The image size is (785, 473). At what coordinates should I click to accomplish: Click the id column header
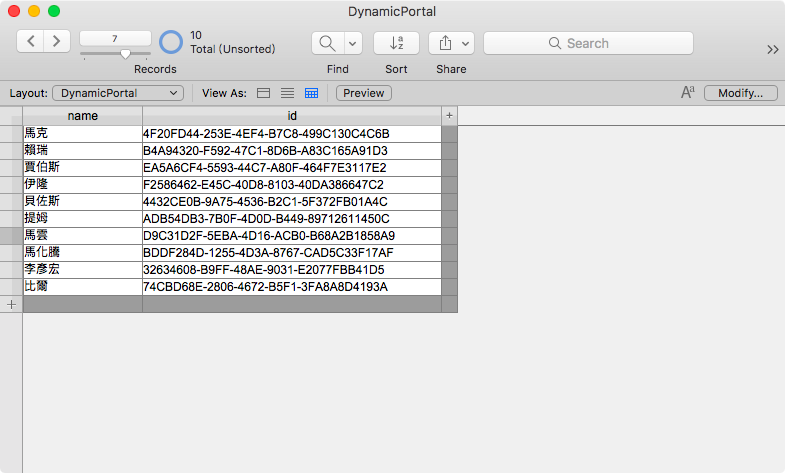pos(292,116)
